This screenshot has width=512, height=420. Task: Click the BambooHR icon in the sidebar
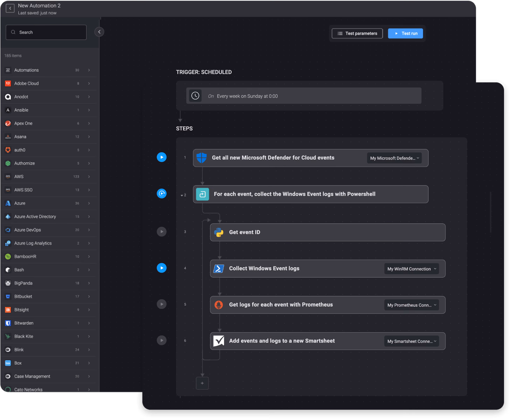[x=8, y=257]
